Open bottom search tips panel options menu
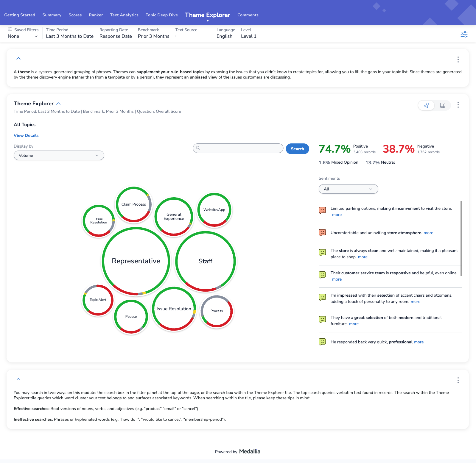The height and width of the screenshot is (463, 476). [x=458, y=380]
